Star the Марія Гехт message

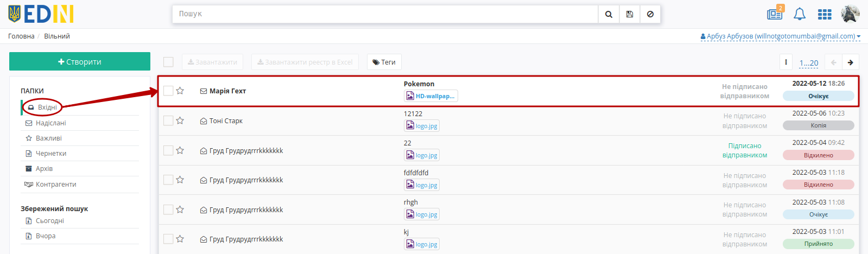click(180, 91)
